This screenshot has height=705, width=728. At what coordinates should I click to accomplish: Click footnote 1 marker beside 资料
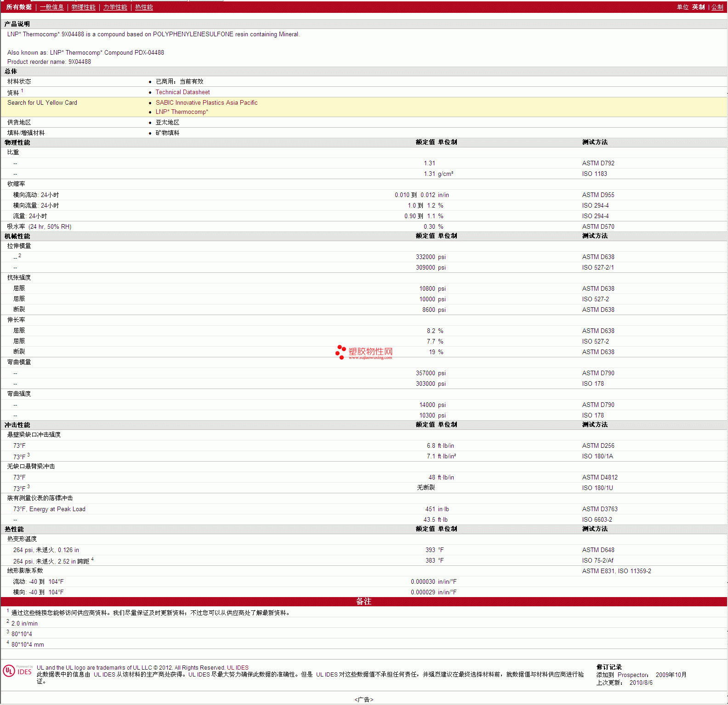[x=22, y=90]
